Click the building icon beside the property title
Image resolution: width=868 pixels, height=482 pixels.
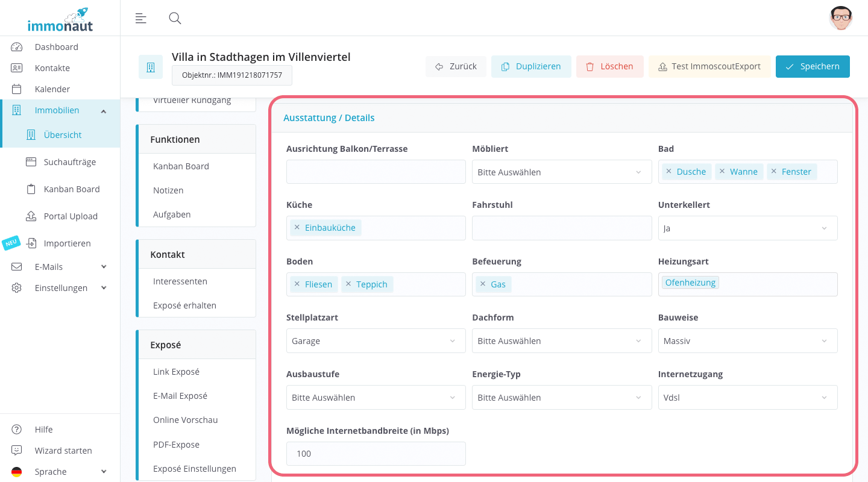coord(150,67)
